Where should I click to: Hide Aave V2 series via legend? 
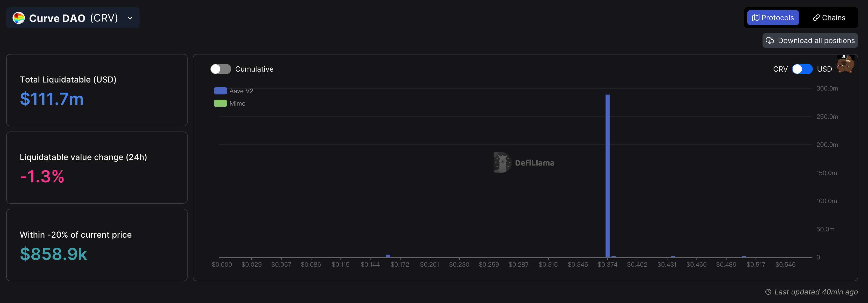241,91
